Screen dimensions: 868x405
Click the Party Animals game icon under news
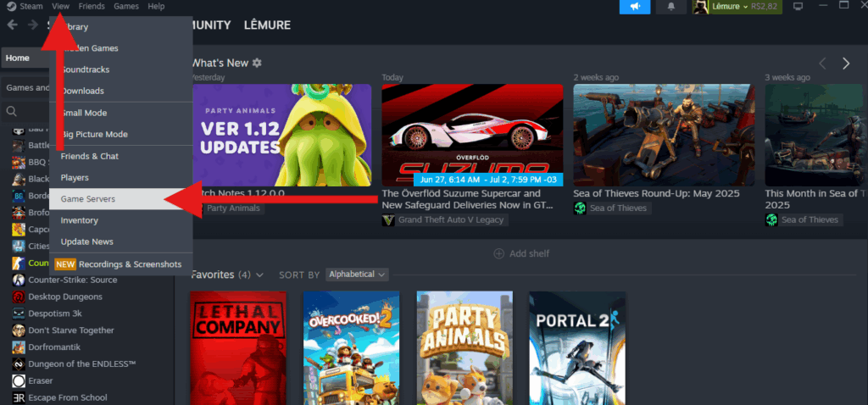[198, 208]
